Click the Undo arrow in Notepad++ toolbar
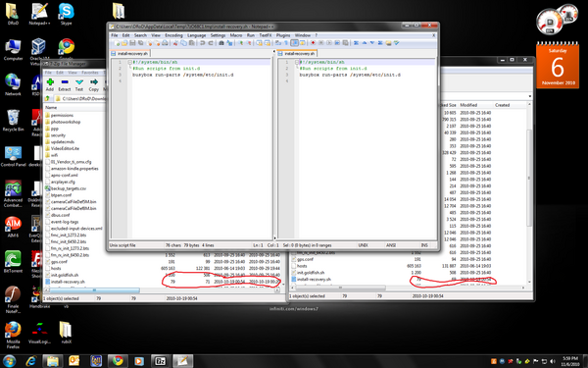This screenshot has height=368, width=588. pos(202,43)
